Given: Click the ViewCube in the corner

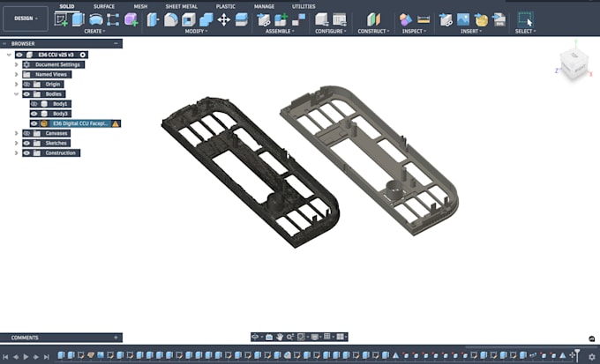Looking at the screenshot, I should 574,64.
